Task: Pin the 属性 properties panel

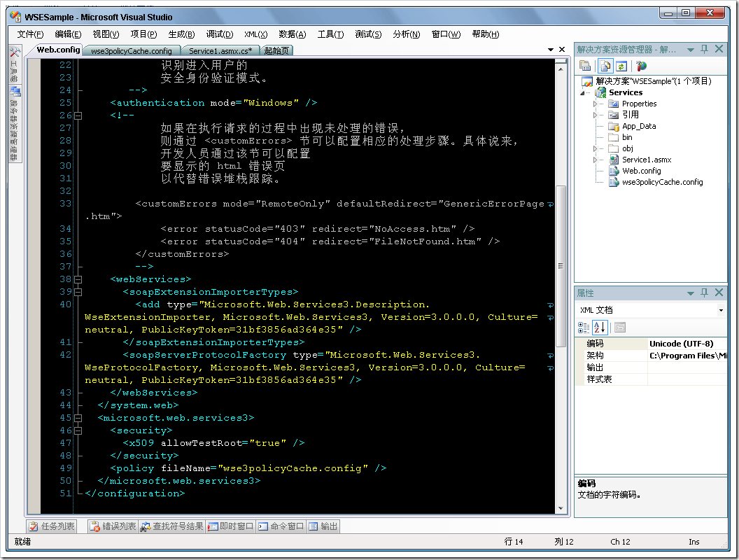Action: pyautogui.click(x=704, y=293)
